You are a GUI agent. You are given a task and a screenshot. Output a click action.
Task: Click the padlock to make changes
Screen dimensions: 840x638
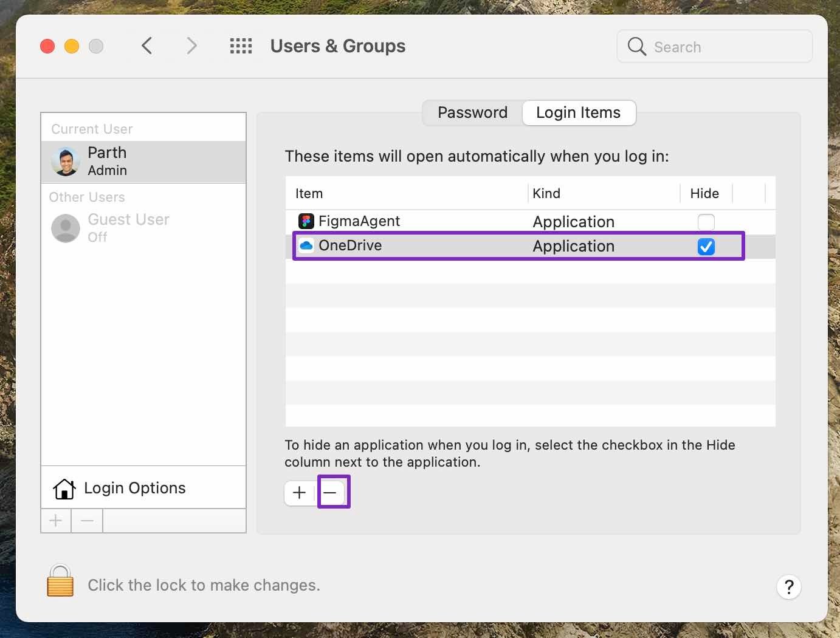tap(60, 580)
